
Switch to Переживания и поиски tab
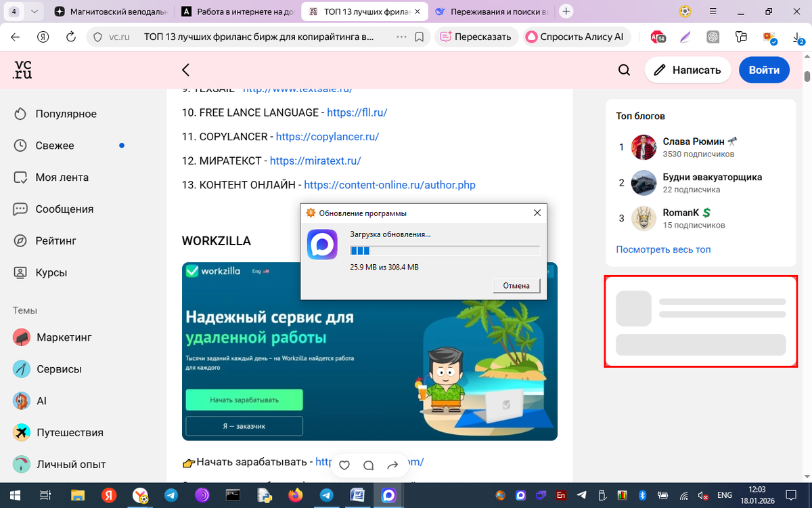point(491,11)
